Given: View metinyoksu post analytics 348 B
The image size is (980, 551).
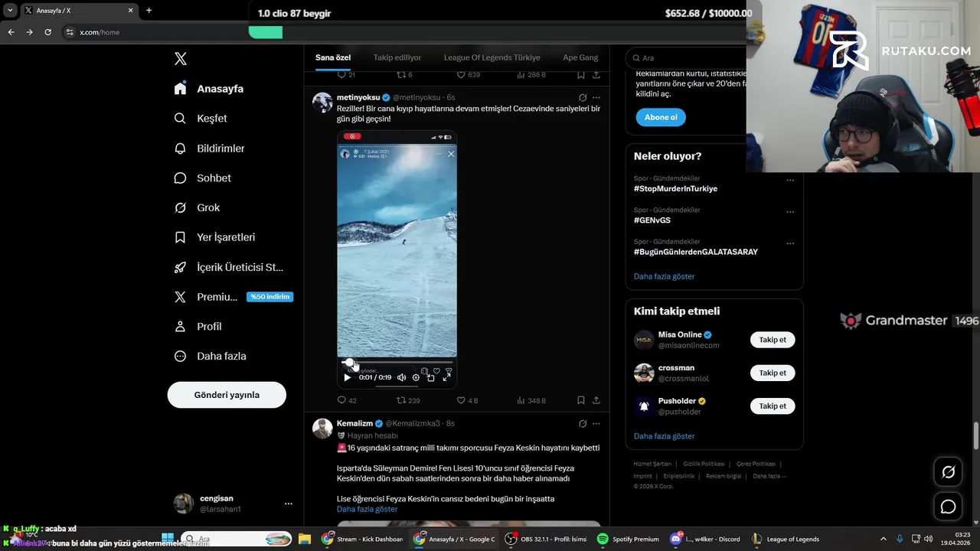Looking at the screenshot, I should tap(531, 400).
